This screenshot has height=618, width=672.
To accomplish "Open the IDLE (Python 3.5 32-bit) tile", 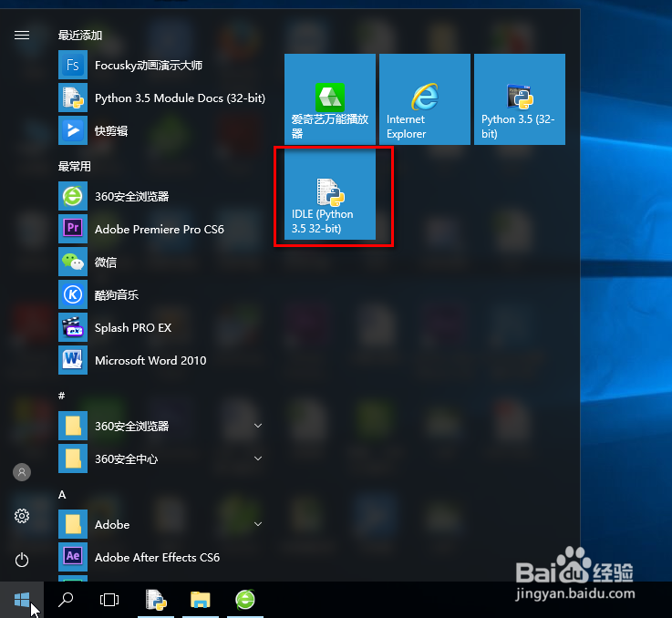I will click(330, 194).
